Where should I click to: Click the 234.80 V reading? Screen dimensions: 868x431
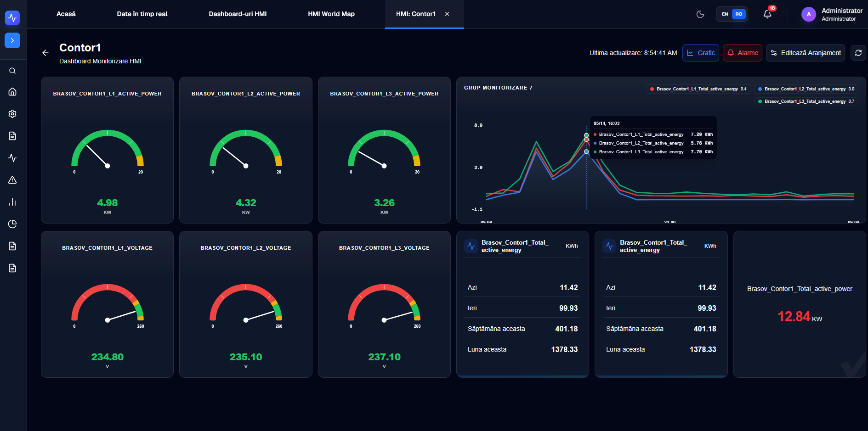(108, 357)
